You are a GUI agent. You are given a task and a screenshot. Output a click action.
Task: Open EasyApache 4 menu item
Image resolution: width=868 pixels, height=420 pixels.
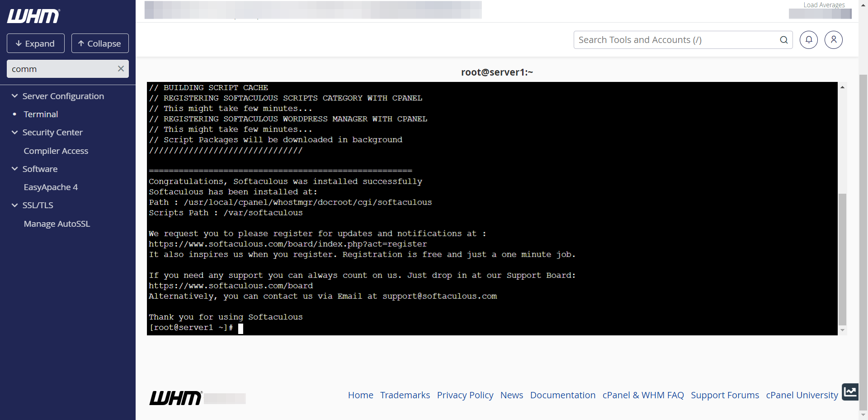[51, 187]
